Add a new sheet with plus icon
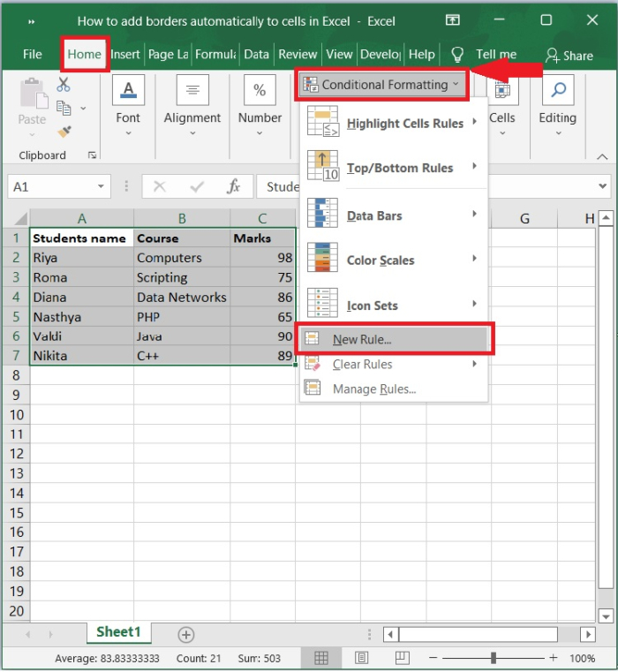The width and height of the screenshot is (618, 672). 186,635
